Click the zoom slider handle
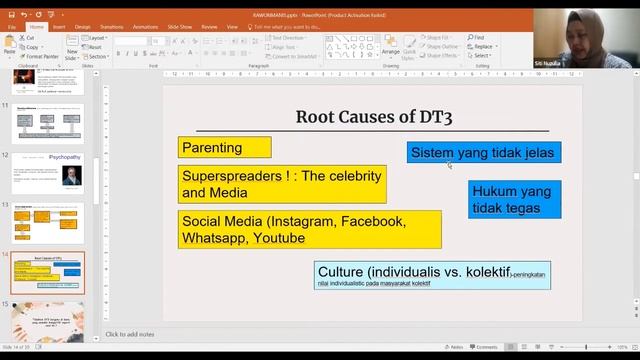The width and height of the screenshot is (640, 360). coord(586,347)
